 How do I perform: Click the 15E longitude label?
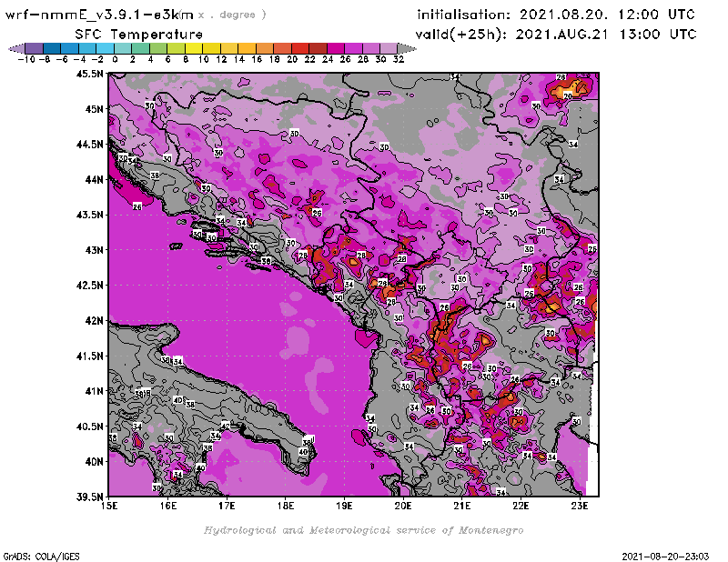(x=109, y=506)
